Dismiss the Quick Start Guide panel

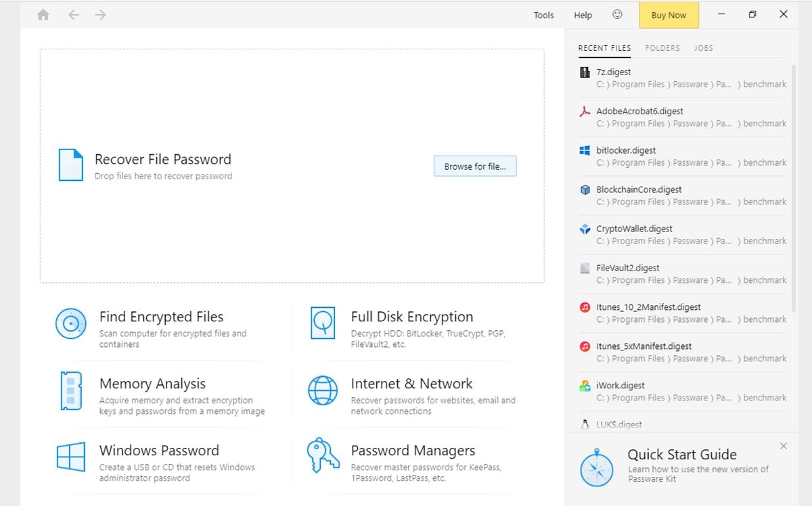coord(783,446)
